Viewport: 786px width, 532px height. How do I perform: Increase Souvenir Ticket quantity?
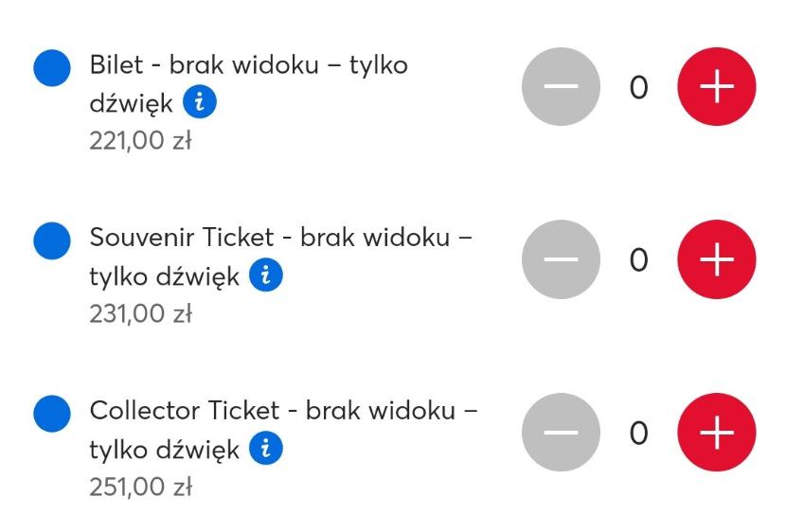point(716,259)
